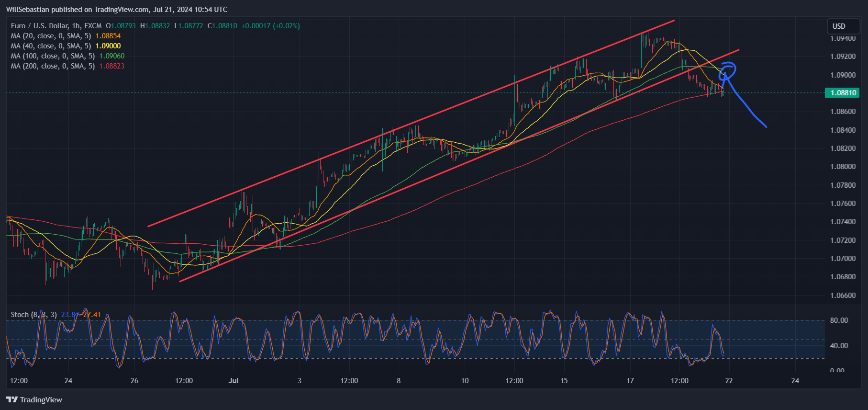The height and width of the screenshot is (410, 868).
Task: Click the 80.00 stochastic level label
Action: pyautogui.click(x=839, y=320)
